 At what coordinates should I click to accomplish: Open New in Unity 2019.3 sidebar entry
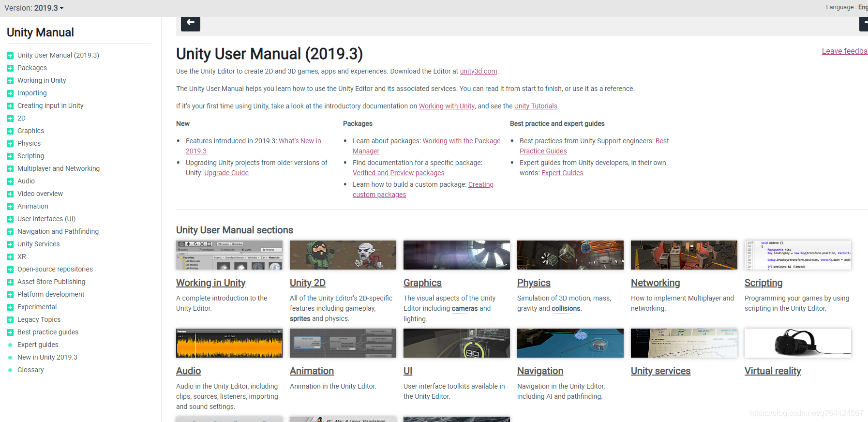[x=47, y=357]
